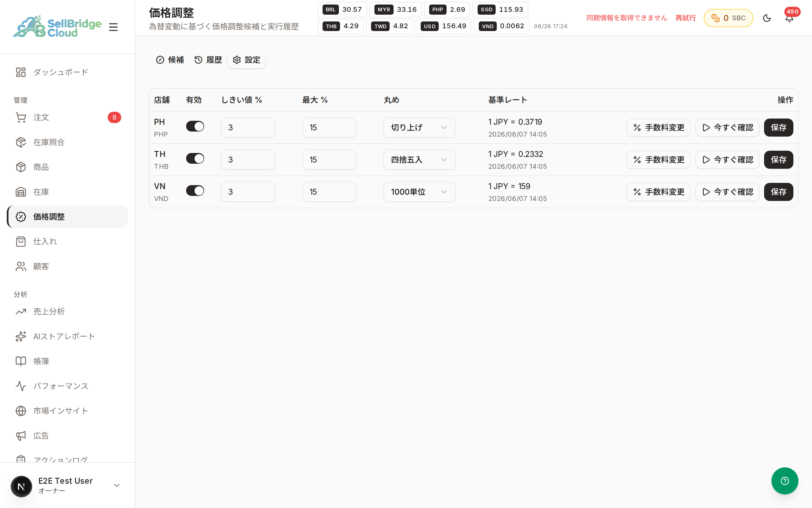812x508 pixels.
Task: Click the VN 最大 % field
Action: [329, 192]
